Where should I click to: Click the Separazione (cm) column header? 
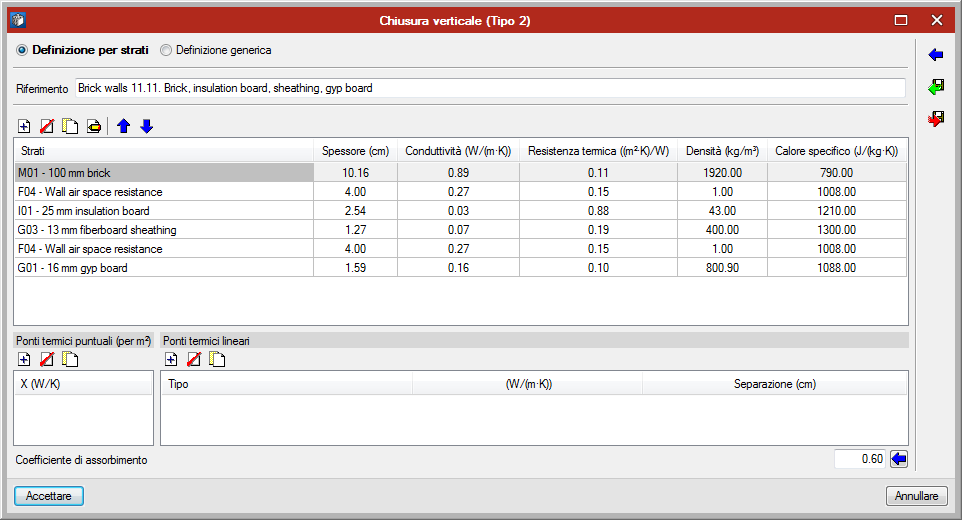[x=774, y=384]
